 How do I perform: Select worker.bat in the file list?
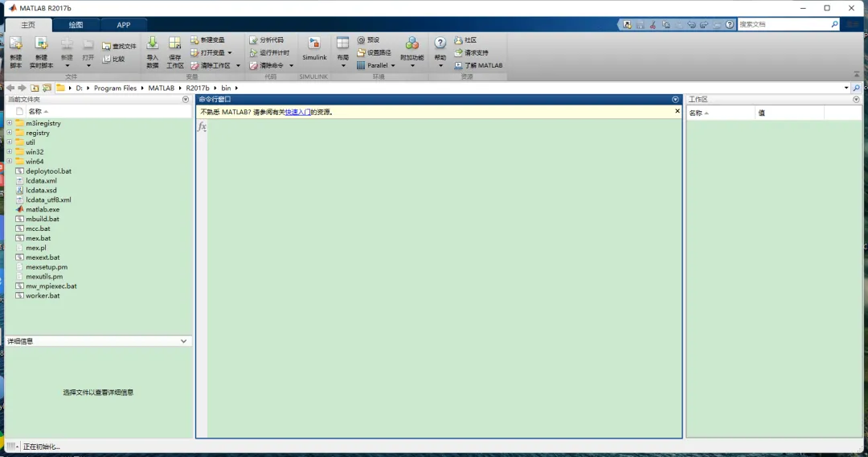coord(43,296)
